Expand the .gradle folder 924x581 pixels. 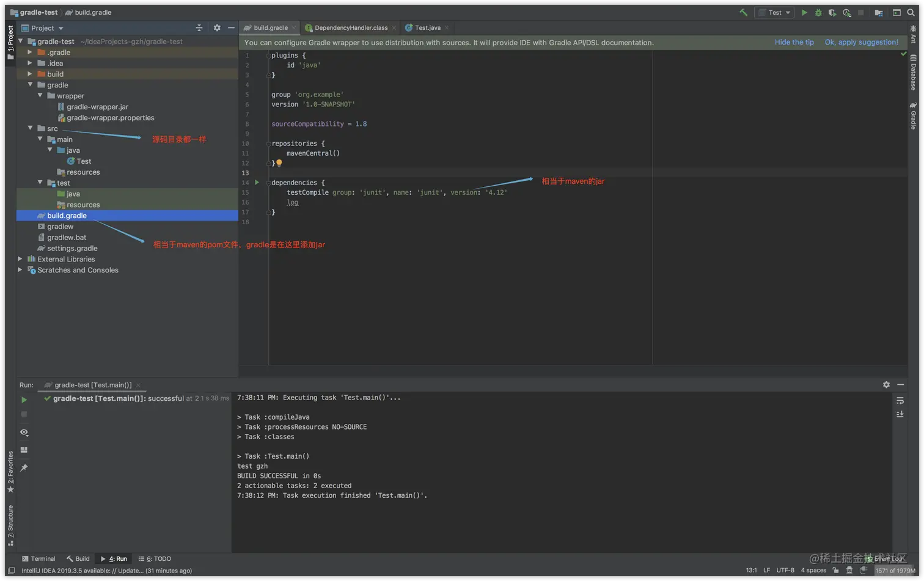30,53
